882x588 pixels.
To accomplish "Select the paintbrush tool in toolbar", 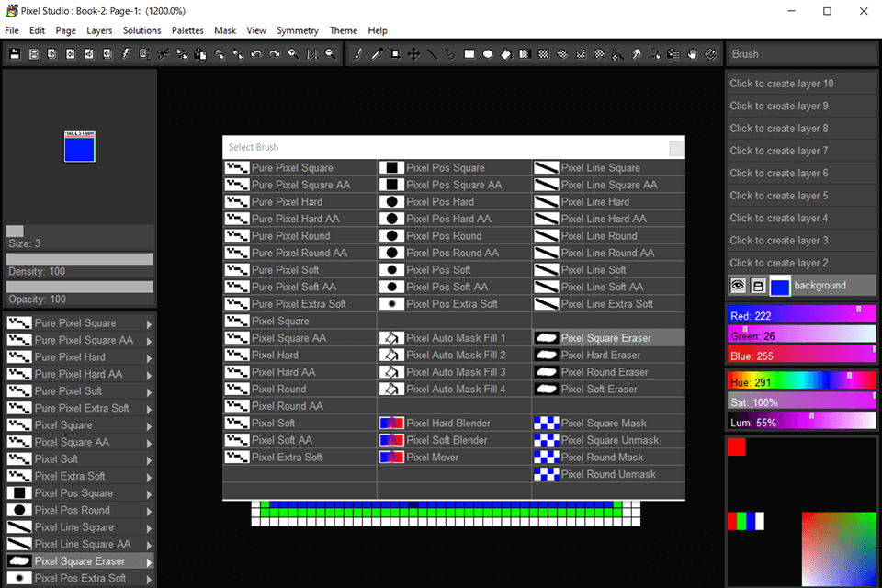I will [357, 54].
